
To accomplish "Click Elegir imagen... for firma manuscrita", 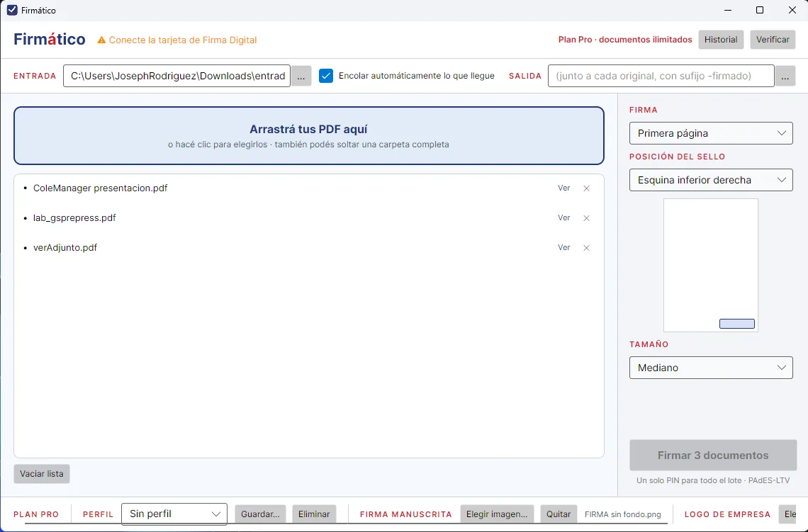I will 497,514.
